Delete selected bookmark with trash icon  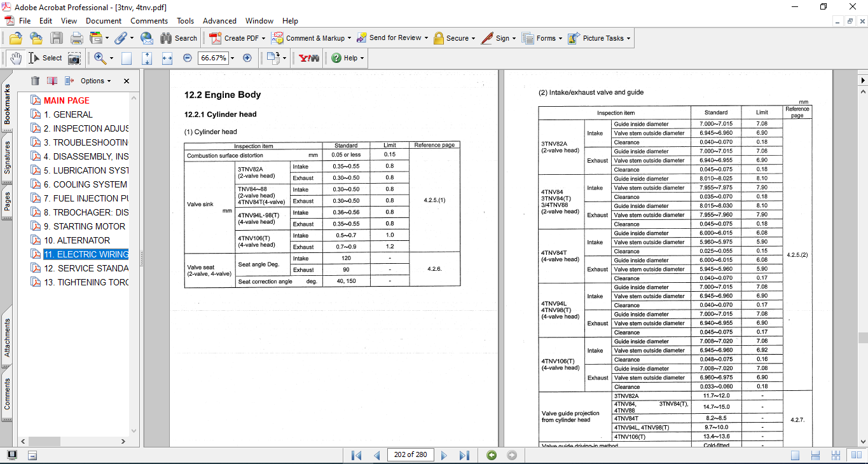pyautogui.click(x=35, y=81)
